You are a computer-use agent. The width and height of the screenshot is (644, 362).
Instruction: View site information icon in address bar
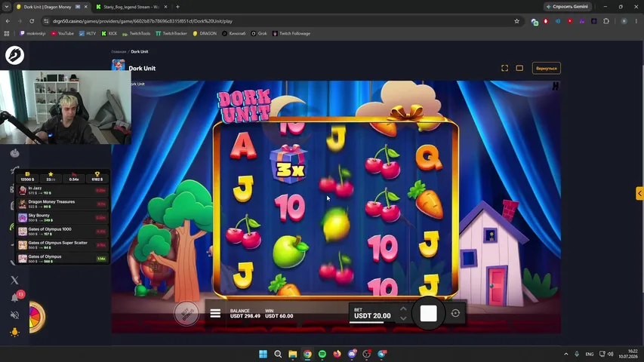pyautogui.click(x=46, y=21)
